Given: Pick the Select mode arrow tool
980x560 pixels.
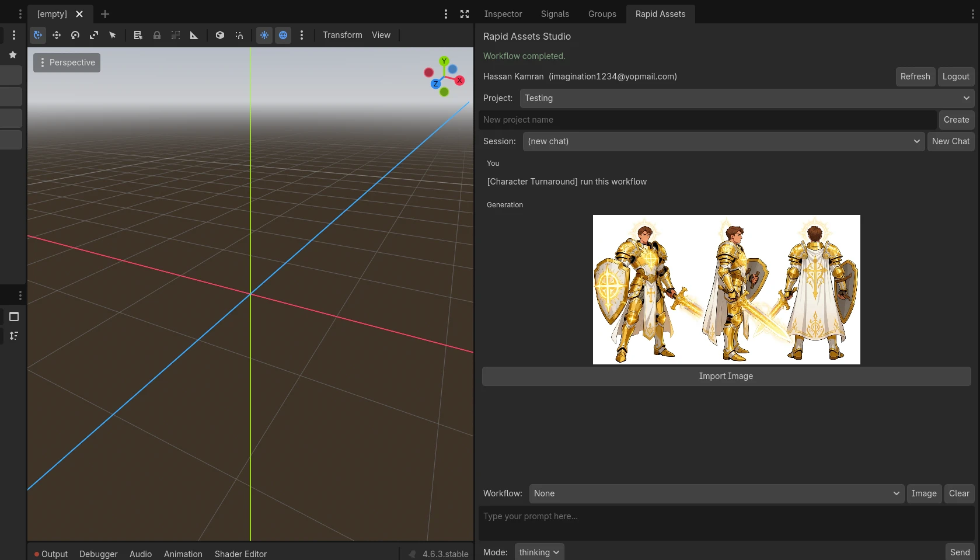Looking at the screenshot, I should click(x=113, y=35).
